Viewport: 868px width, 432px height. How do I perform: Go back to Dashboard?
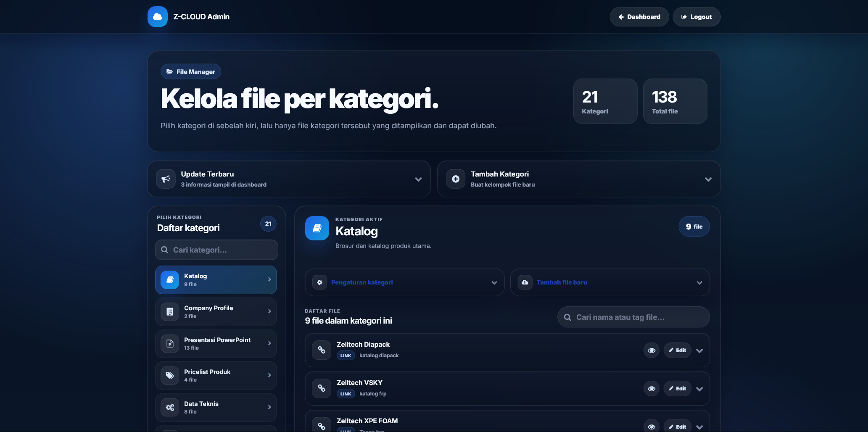point(639,17)
